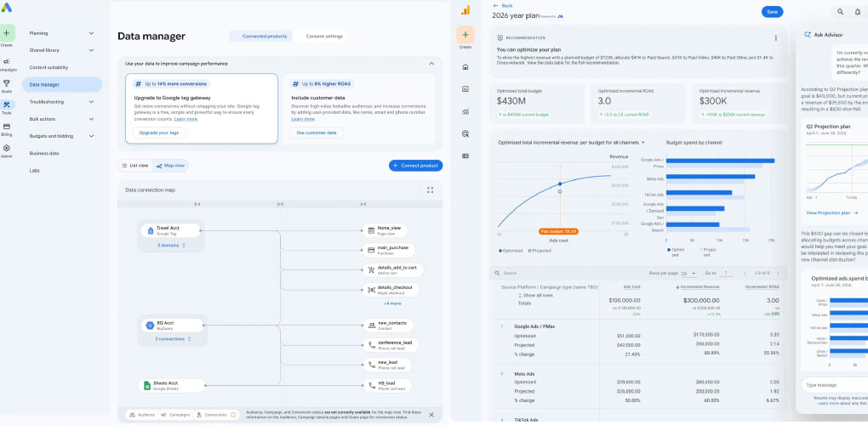Select HB_lead phone call node
The height and width of the screenshot is (425, 868).
pyautogui.click(x=387, y=386)
